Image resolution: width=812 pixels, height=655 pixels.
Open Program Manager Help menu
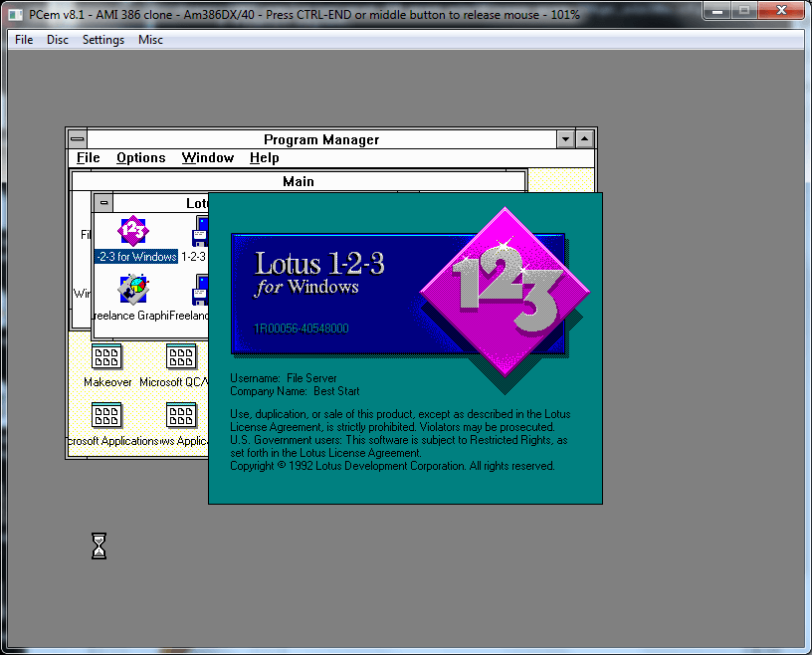264,157
